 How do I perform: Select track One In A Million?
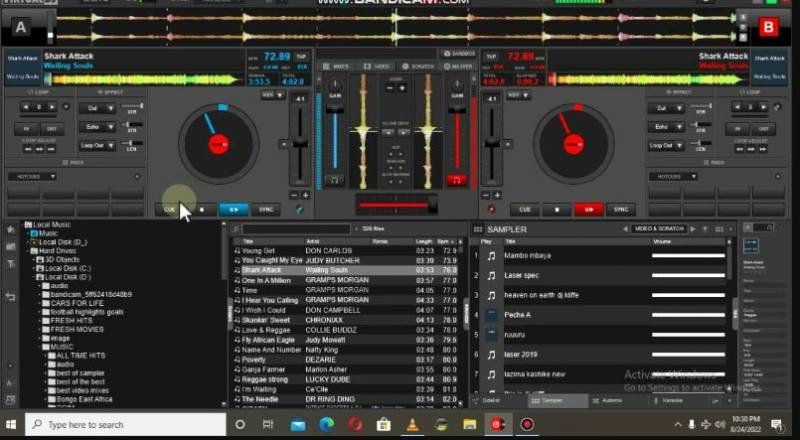(x=345, y=280)
